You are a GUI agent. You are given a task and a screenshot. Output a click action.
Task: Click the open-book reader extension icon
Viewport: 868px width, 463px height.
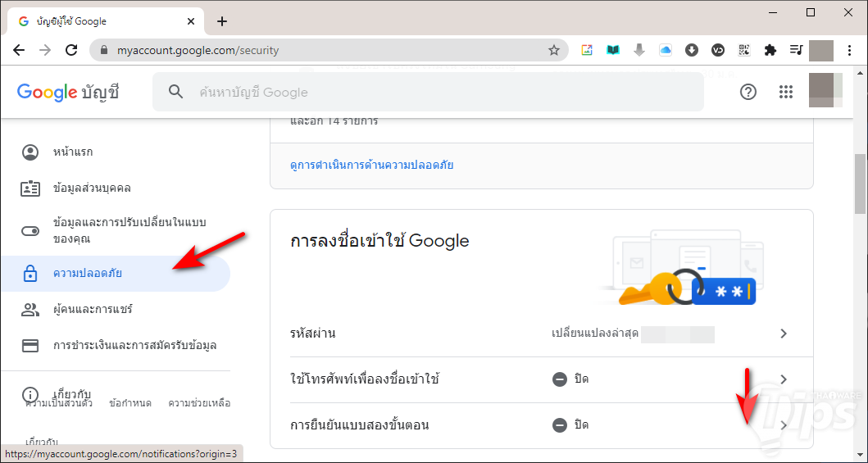(x=613, y=50)
